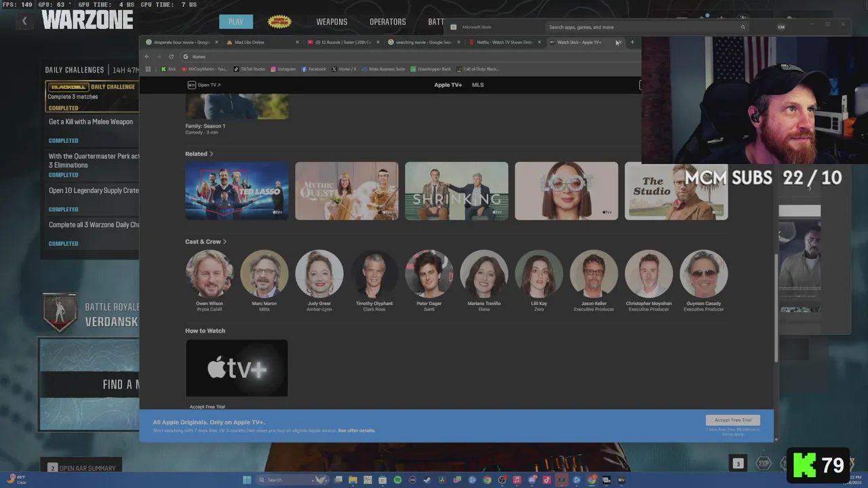This screenshot has width=868, height=488.
Task: Expand the Related section chevron
Action: [x=212, y=154]
